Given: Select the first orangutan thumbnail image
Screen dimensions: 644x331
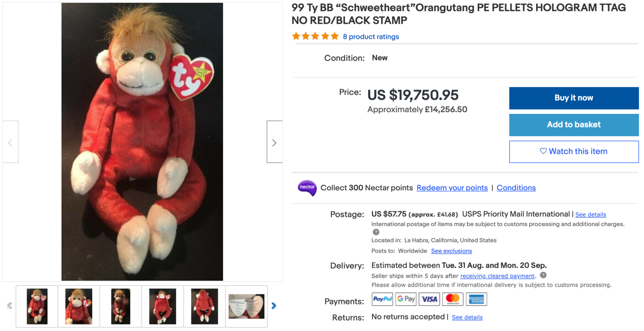Looking at the screenshot, I should click(37, 306).
